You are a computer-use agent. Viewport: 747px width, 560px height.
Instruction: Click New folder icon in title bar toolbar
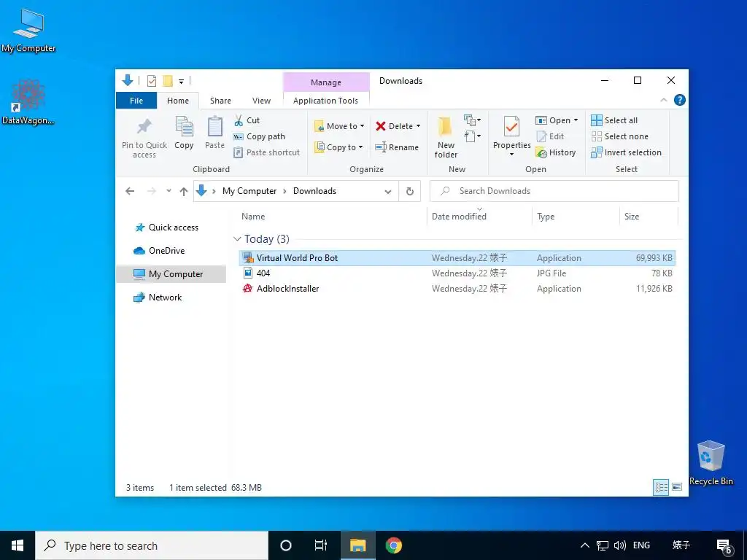[168, 81]
